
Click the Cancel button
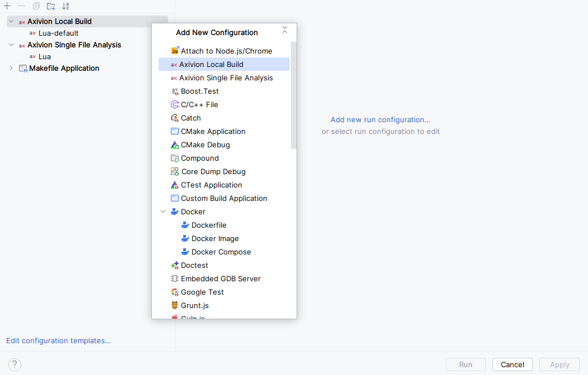(x=512, y=364)
